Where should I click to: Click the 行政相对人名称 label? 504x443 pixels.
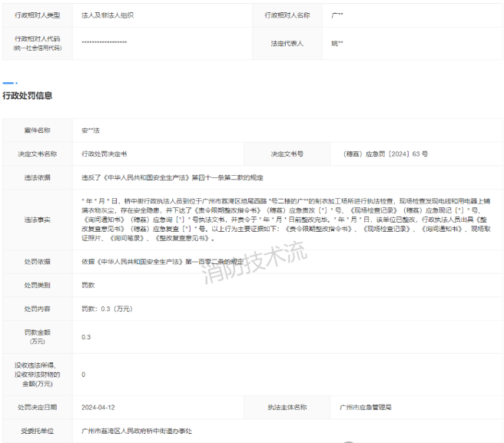click(x=287, y=15)
